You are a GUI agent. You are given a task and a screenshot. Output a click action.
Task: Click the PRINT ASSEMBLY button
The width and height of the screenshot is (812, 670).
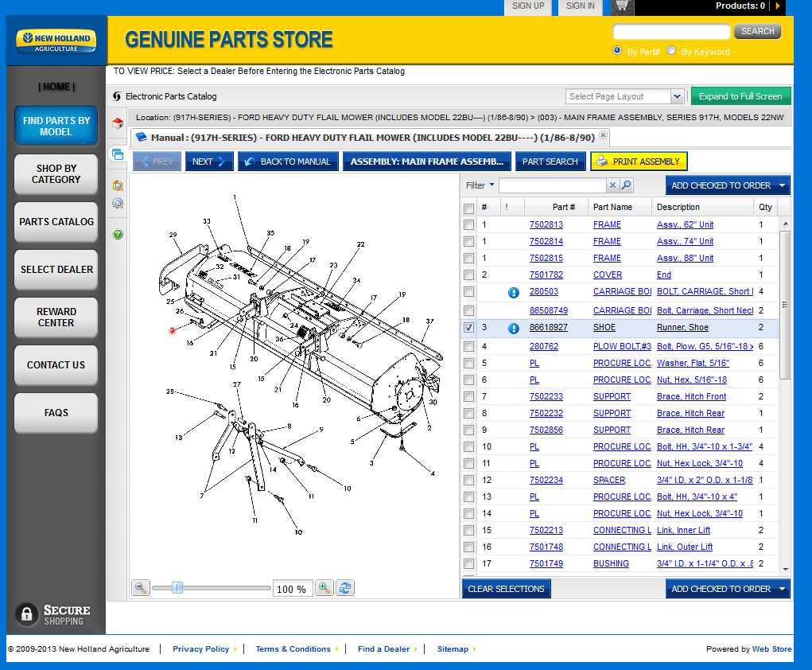[x=639, y=162]
